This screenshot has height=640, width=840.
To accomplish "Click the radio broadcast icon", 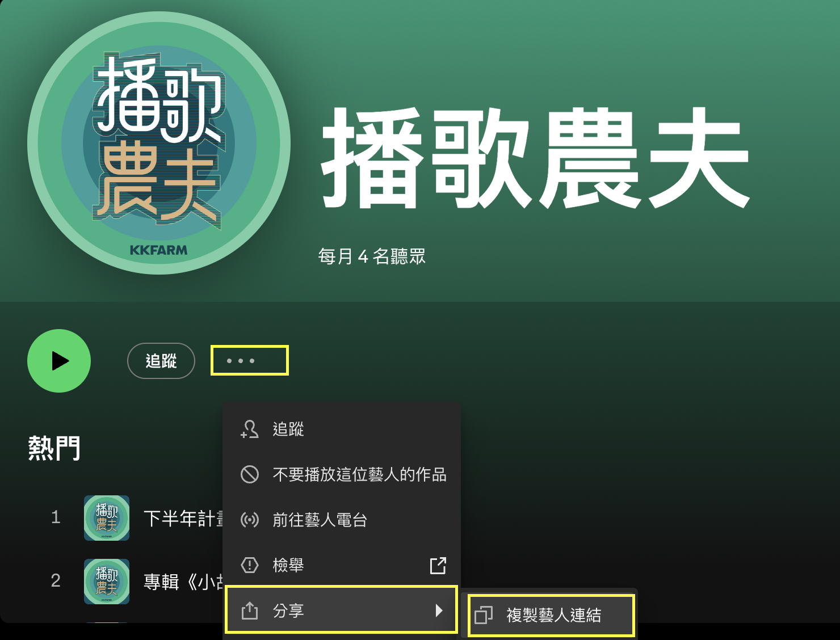I will (250, 520).
